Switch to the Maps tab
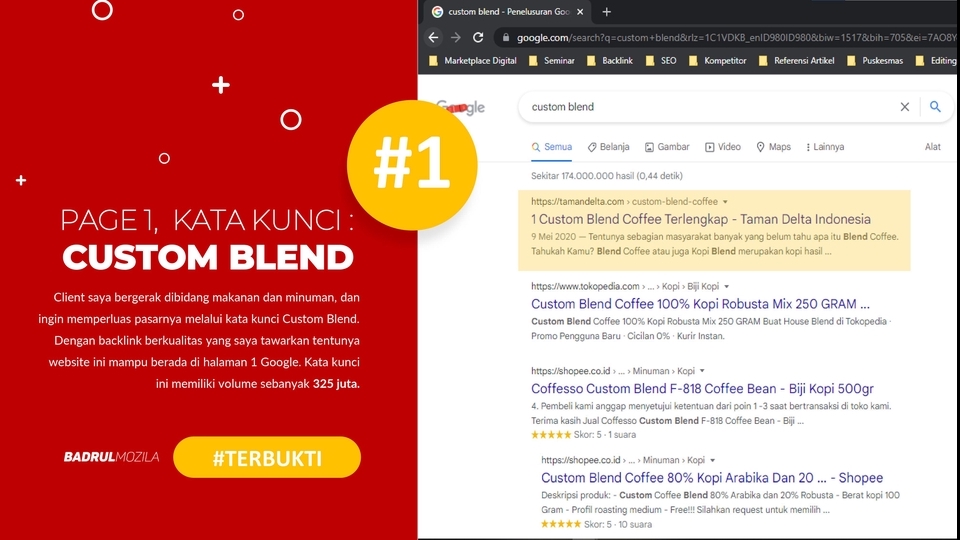960x540 pixels. click(x=773, y=147)
